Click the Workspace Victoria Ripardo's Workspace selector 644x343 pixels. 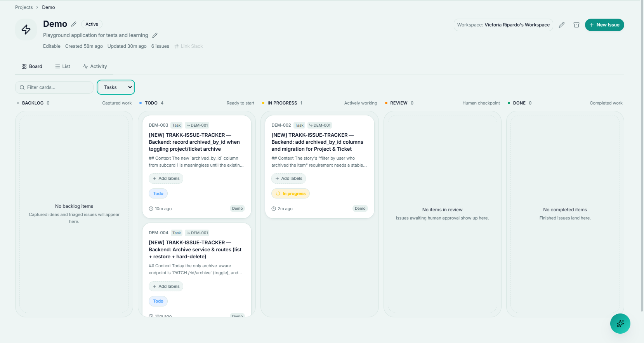(503, 25)
